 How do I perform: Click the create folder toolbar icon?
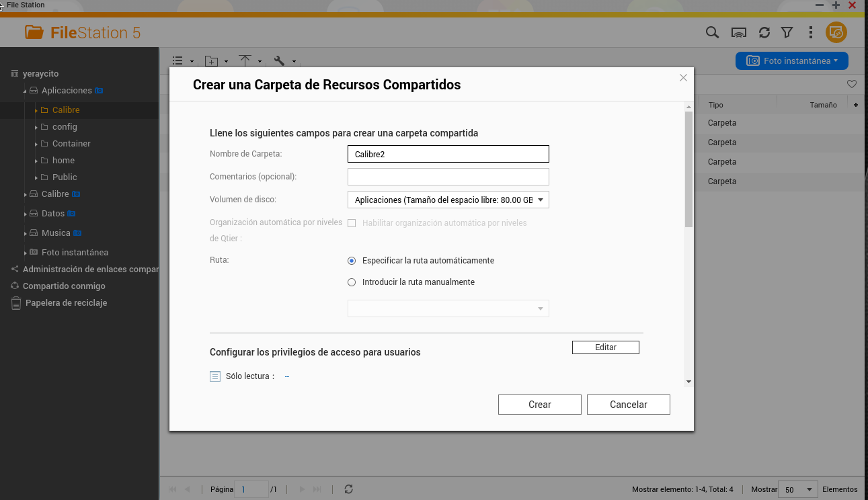coord(212,61)
